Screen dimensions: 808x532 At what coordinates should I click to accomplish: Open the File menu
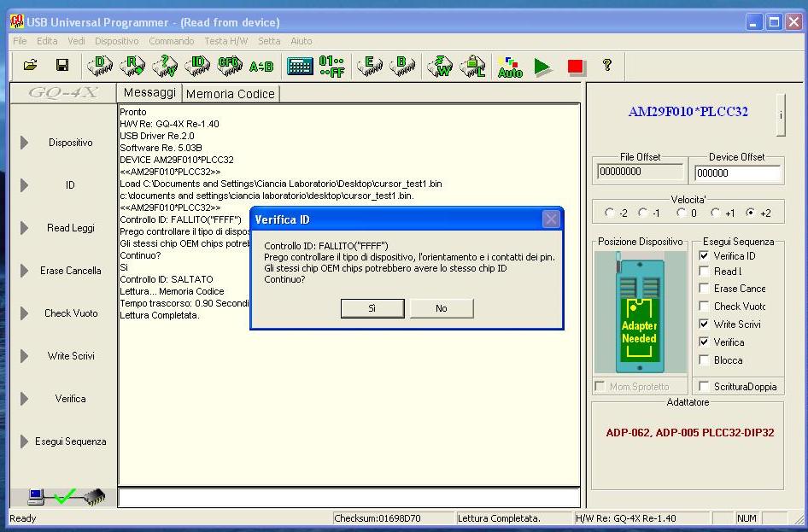tap(20, 41)
